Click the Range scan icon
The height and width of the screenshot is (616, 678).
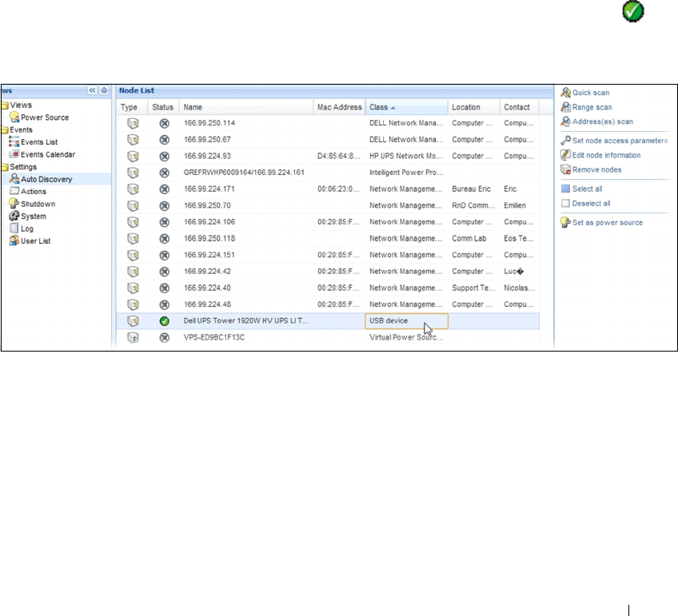[x=565, y=107]
